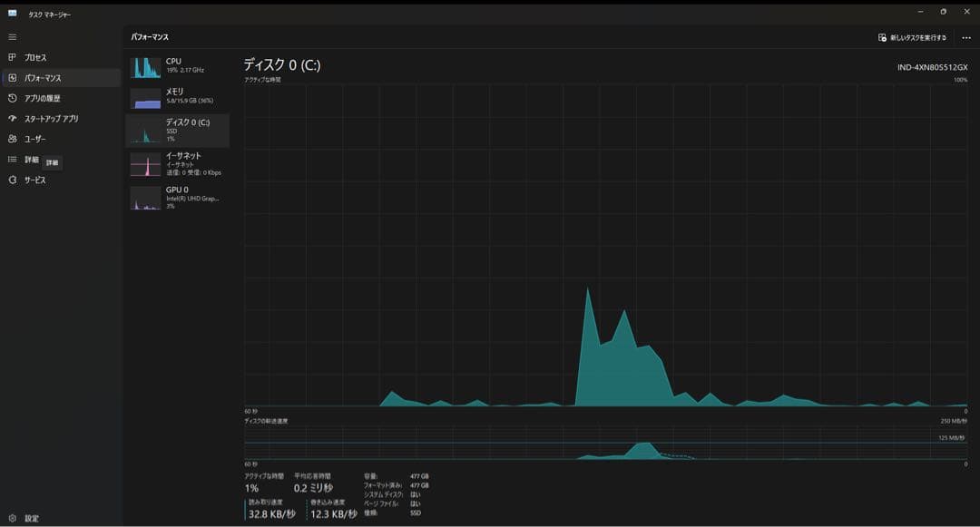Open the プロセス (Processes) page icon
The height and width of the screenshot is (527, 980).
tap(13, 57)
